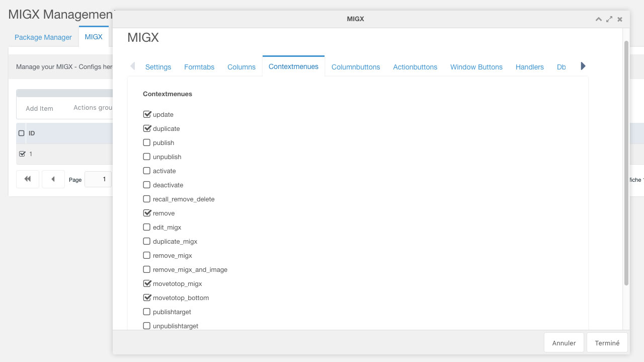The image size is (644, 362).
Task: Enable the unpublish checkbox
Action: tap(147, 157)
